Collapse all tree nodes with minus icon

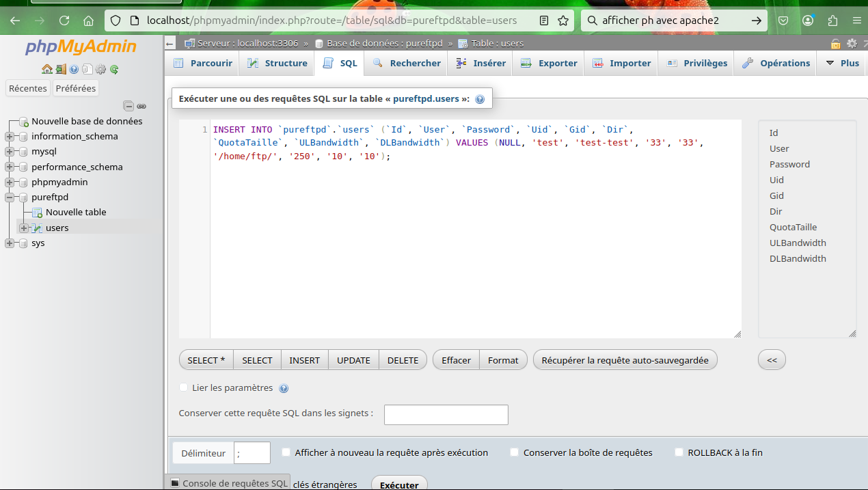(128, 106)
